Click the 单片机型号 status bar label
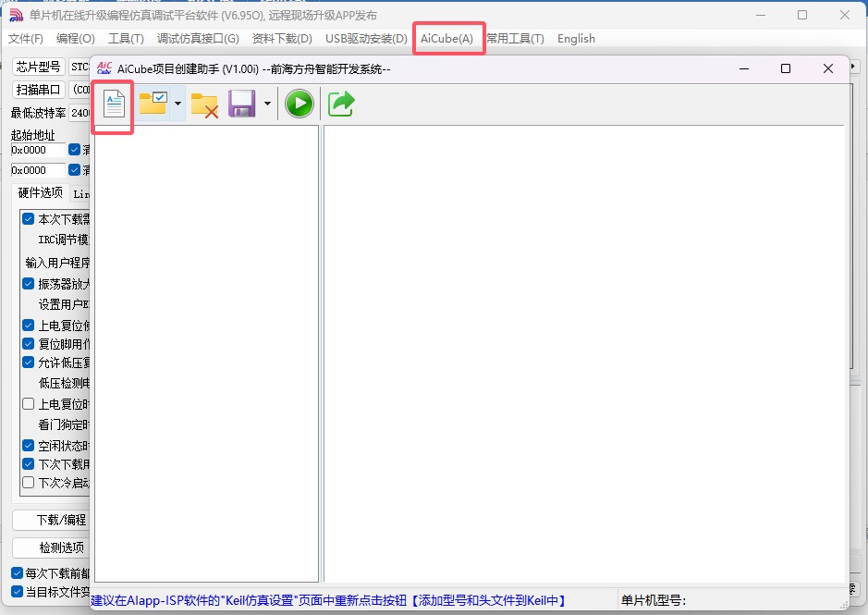Image resolution: width=868 pixels, height=615 pixels. pos(654,600)
